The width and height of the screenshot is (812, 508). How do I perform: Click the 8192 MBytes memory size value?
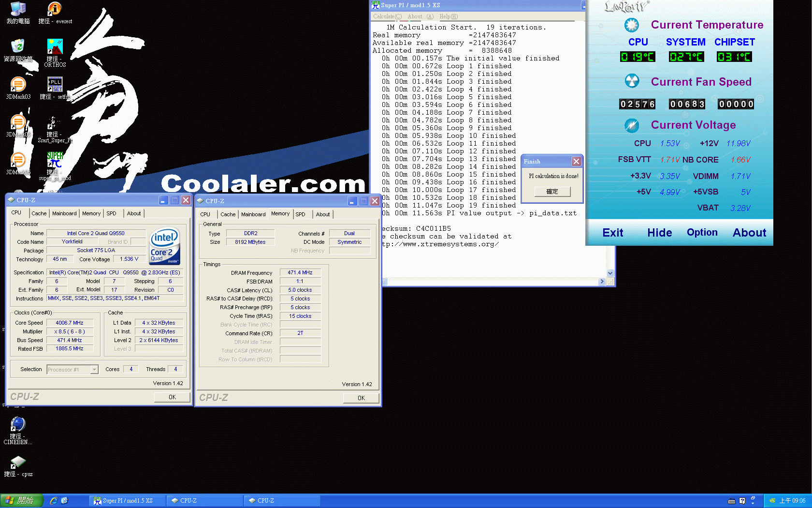click(x=250, y=242)
